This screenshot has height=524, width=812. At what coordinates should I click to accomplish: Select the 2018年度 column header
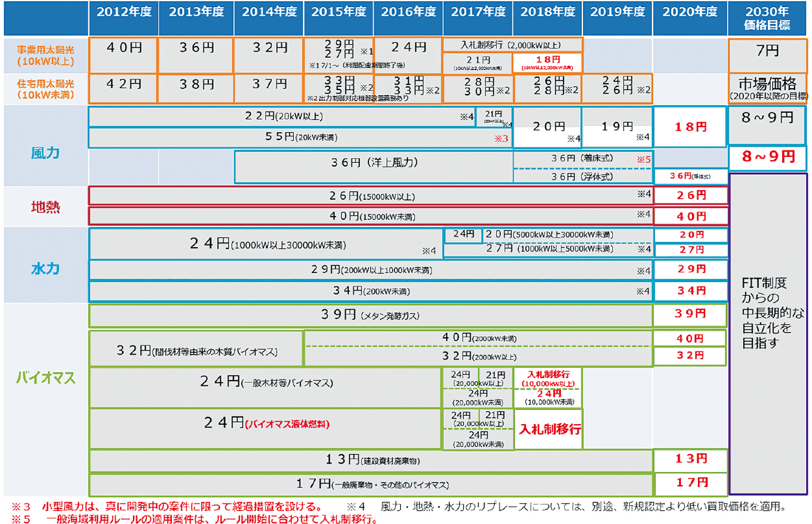coord(548,19)
